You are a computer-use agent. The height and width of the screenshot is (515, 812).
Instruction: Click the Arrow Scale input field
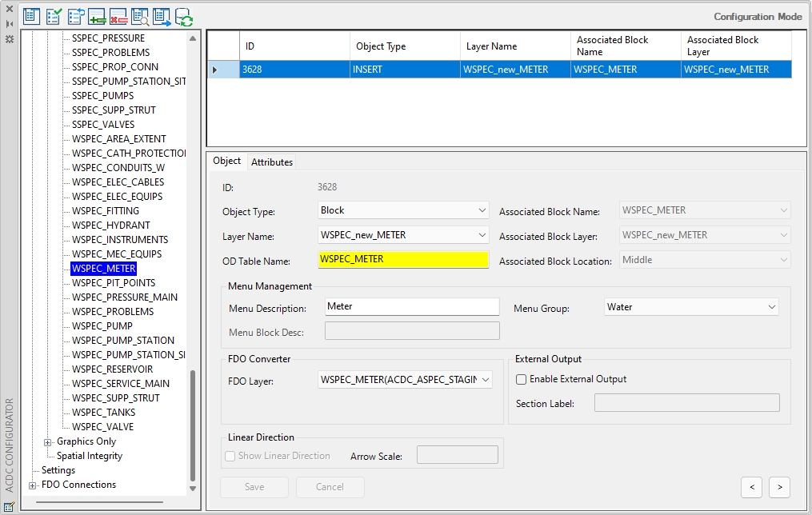(458, 456)
